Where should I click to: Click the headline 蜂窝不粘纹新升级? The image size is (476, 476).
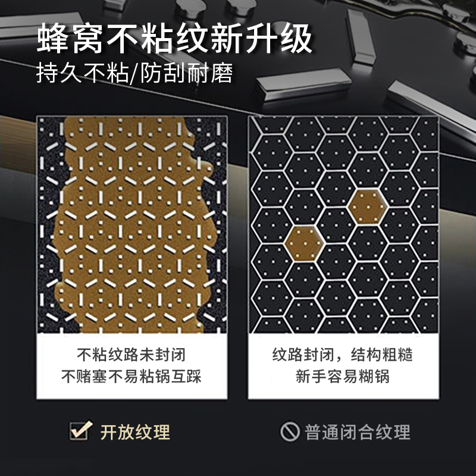[175, 39]
